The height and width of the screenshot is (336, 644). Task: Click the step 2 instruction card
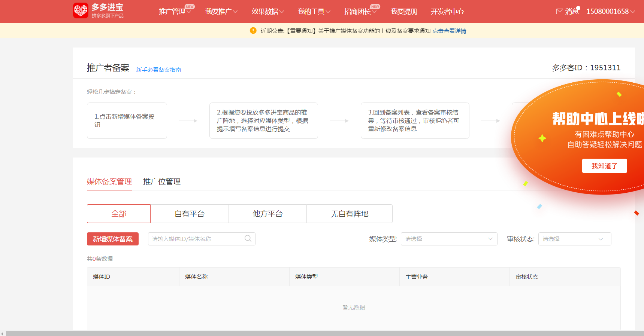click(264, 120)
